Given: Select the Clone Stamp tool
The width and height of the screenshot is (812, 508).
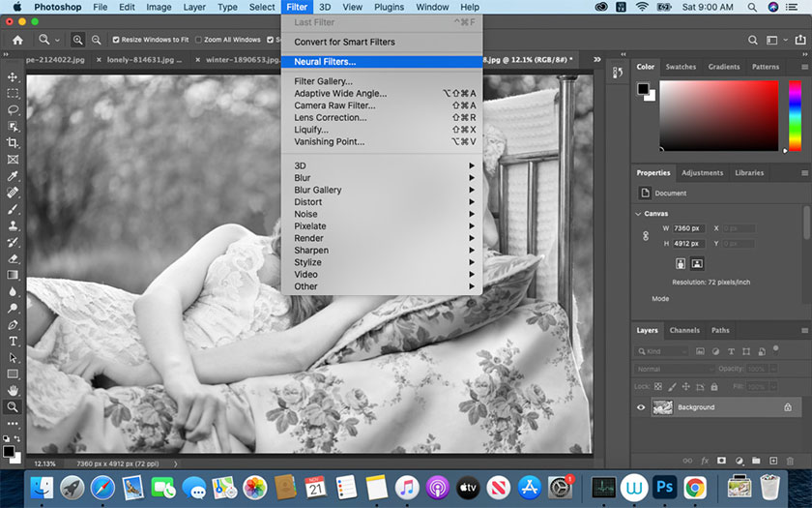Looking at the screenshot, I should pyautogui.click(x=13, y=225).
